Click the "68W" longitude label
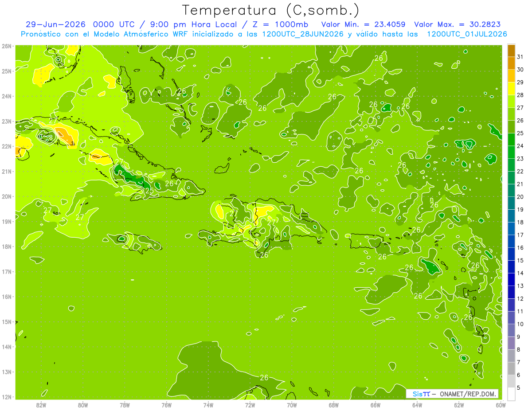The height and width of the screenshot is (411, 532). (334, 404)
